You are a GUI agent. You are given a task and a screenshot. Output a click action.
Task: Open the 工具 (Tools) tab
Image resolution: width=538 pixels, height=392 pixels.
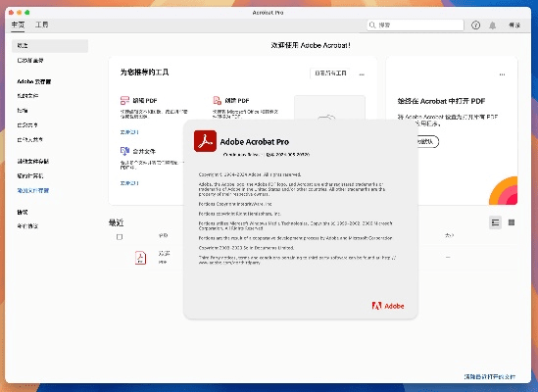[42, 24]
